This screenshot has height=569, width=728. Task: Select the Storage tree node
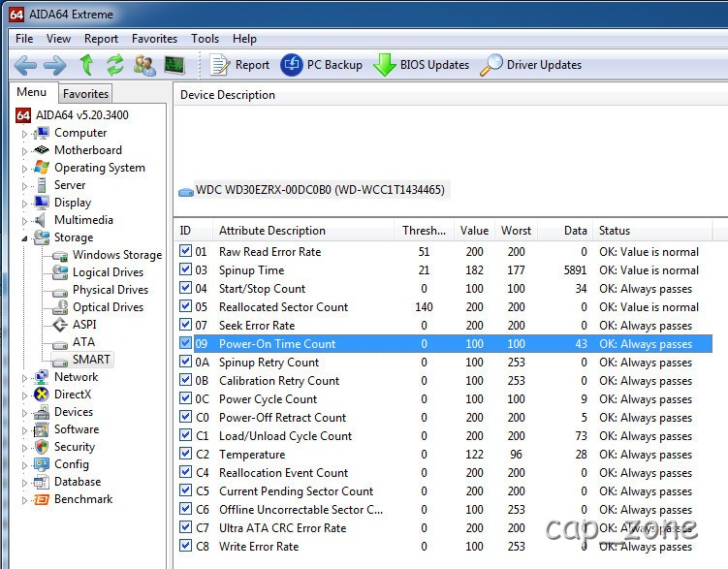click(x=74, y=237)
